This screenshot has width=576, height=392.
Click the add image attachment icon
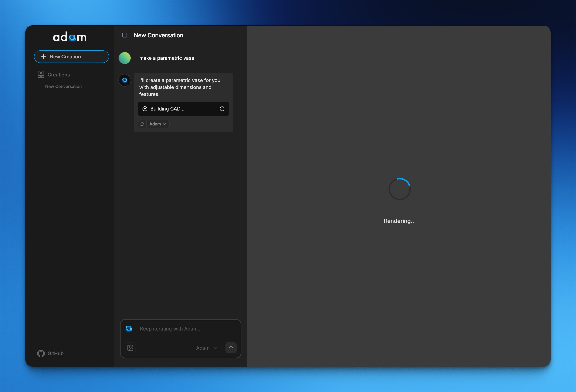pos(130,348)
